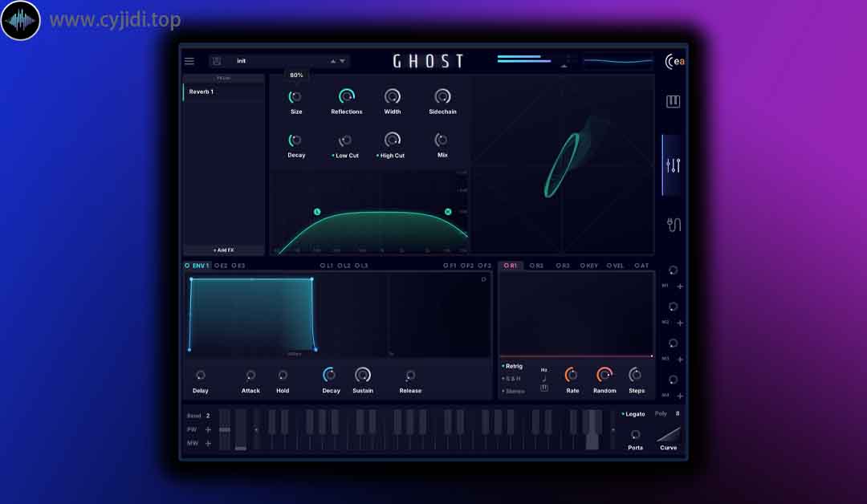
Task: Click the envelope Hold knob
Action: point(283,376)
